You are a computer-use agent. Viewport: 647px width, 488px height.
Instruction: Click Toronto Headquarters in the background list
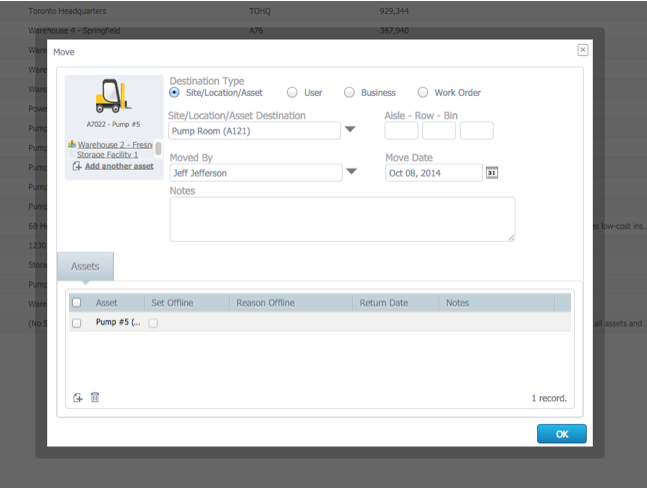pos(67,11)
